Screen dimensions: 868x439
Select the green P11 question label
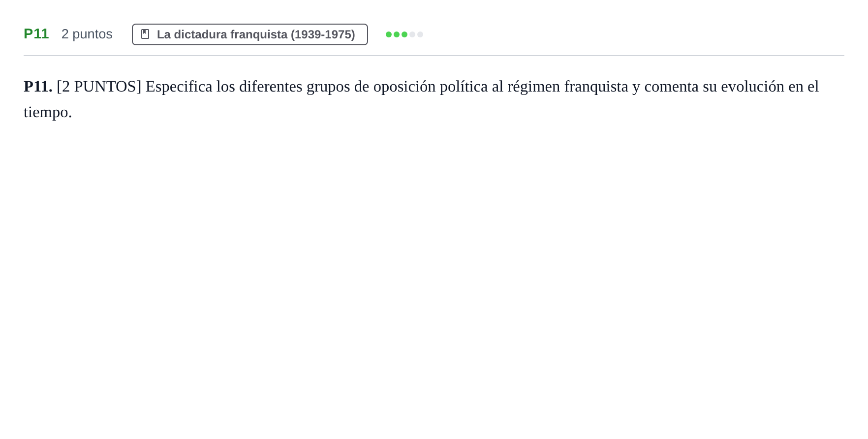click(36, 34)
